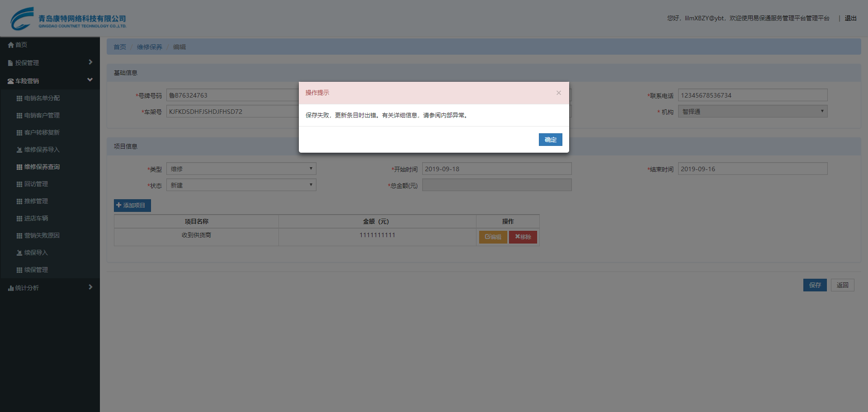
Task: Remove the 收到供货商 project row
Action: (x=523, y=237)
